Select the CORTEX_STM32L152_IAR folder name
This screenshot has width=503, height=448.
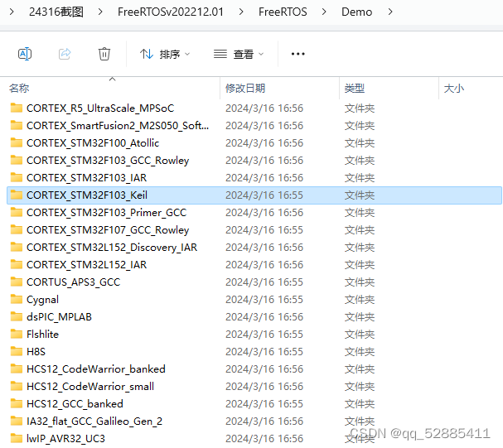[x=87, y=265]
